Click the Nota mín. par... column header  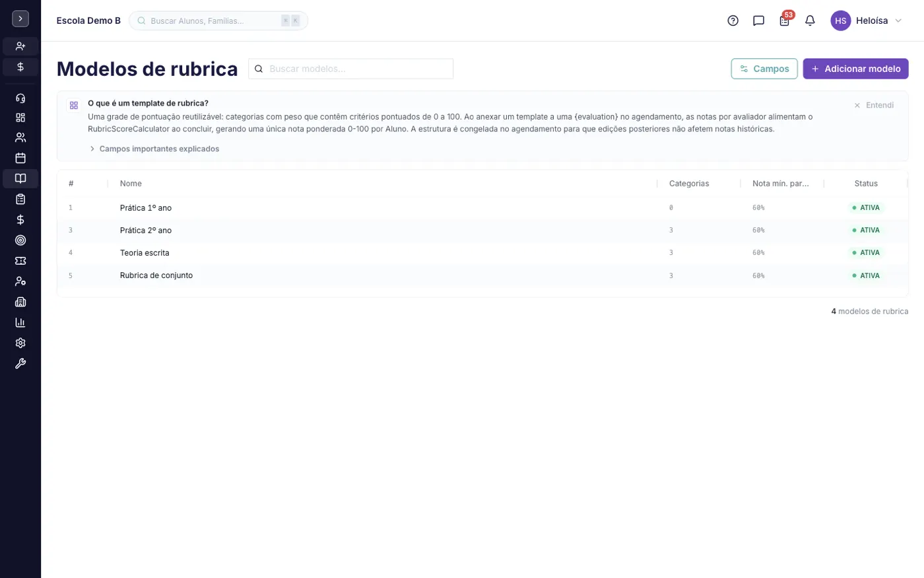[x=780, y=184]
